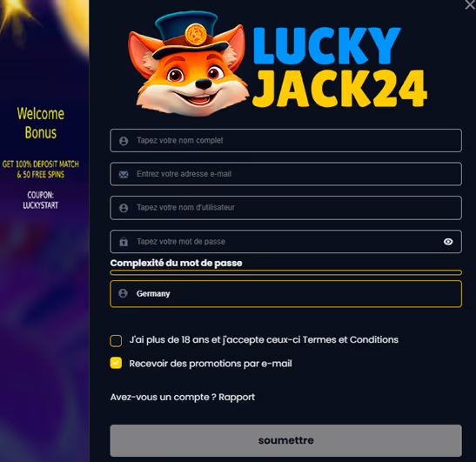Image resolution: width=476 pixels, height=462 pixels.
Task: Click the LUCKY JACK24 logo text
Action: point(340,67)
